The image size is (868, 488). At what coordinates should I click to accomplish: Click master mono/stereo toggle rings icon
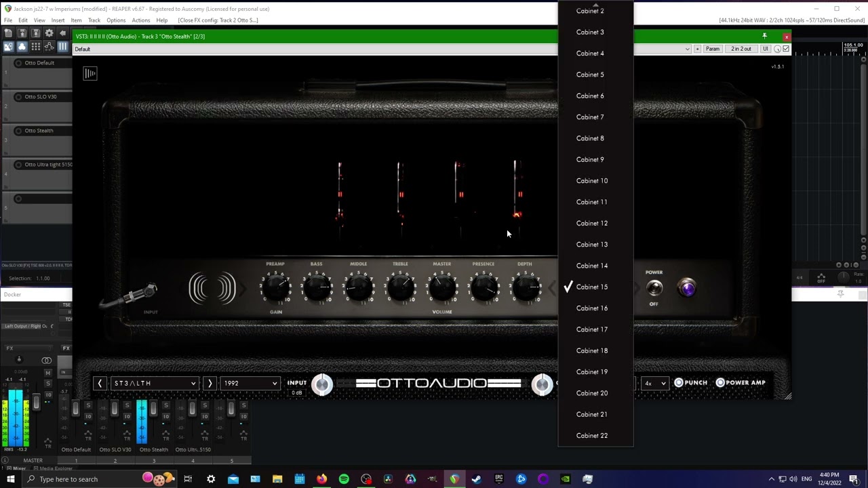pyautogui.click(x=46, y=361)
